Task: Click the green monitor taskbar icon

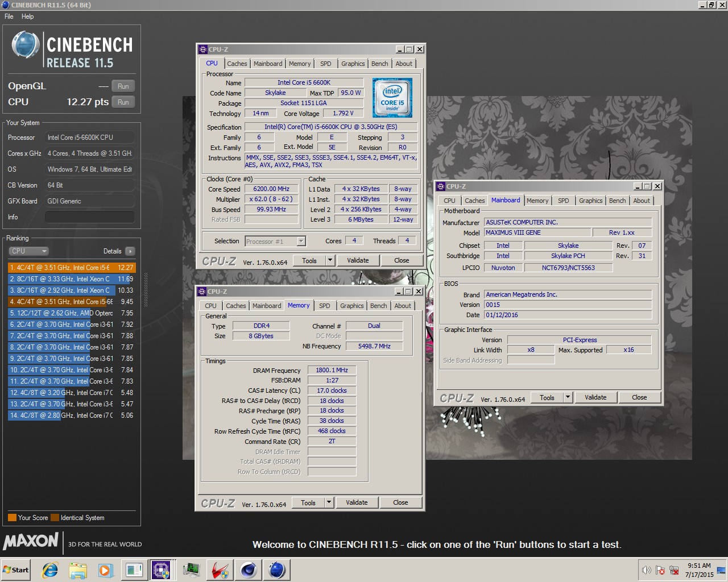Action: (192, 570)
